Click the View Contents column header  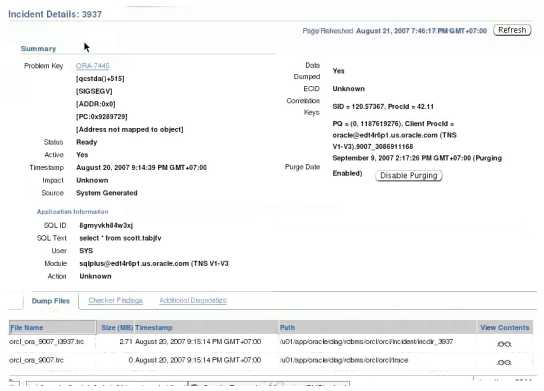pos(505,328)
